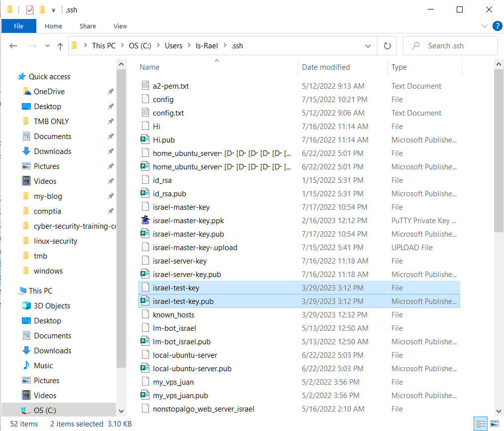
Task: Click the Properties icon in quick access toolbar
Action: pos(29,9)
